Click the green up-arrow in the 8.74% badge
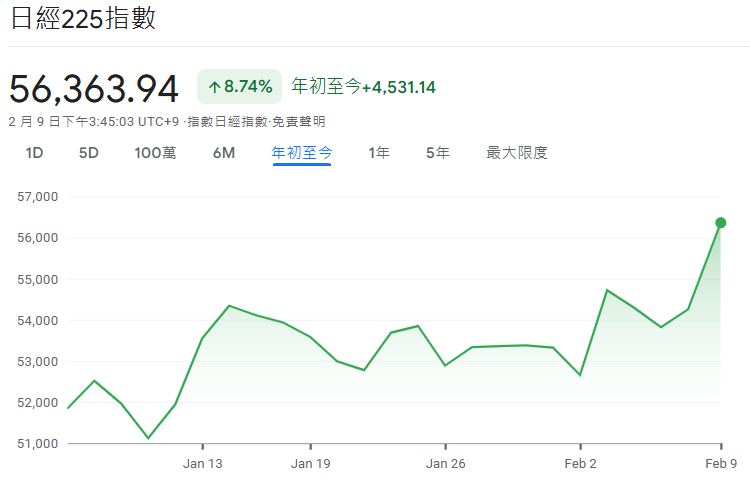 (x=214, y=87)
